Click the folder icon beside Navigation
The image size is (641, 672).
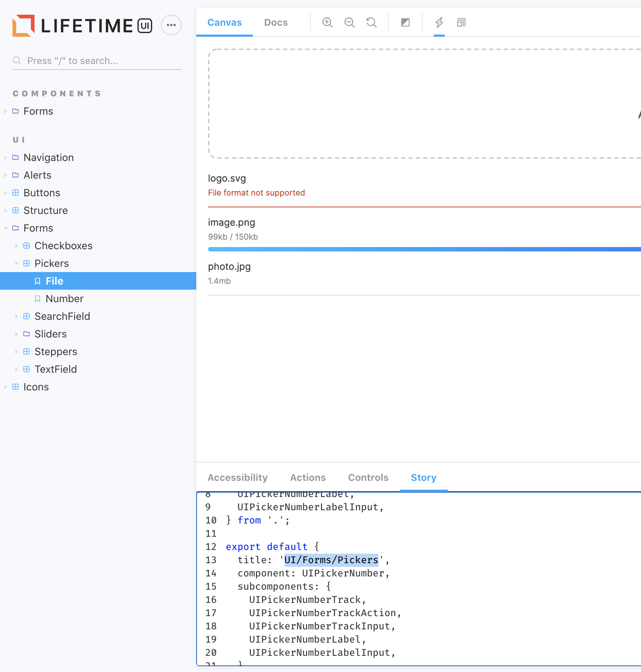(15, 157)
